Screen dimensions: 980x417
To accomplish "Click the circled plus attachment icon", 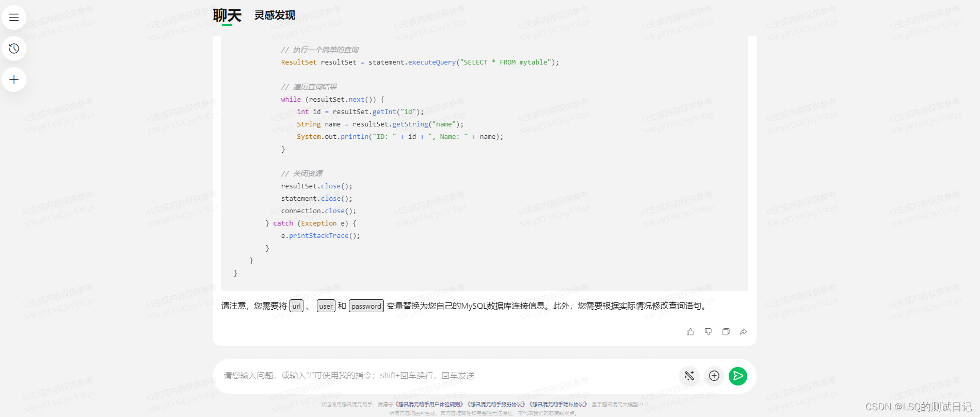I will coord(714,376).
